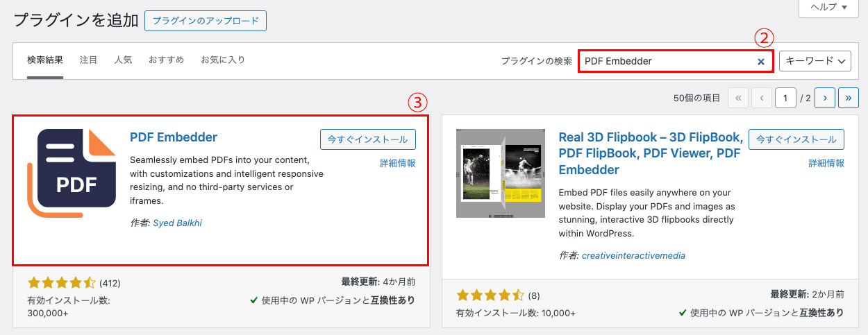Click PDF Embedder compatibility checkmark
The width and height of the screenshot is (868, 335).
(254, 301)
